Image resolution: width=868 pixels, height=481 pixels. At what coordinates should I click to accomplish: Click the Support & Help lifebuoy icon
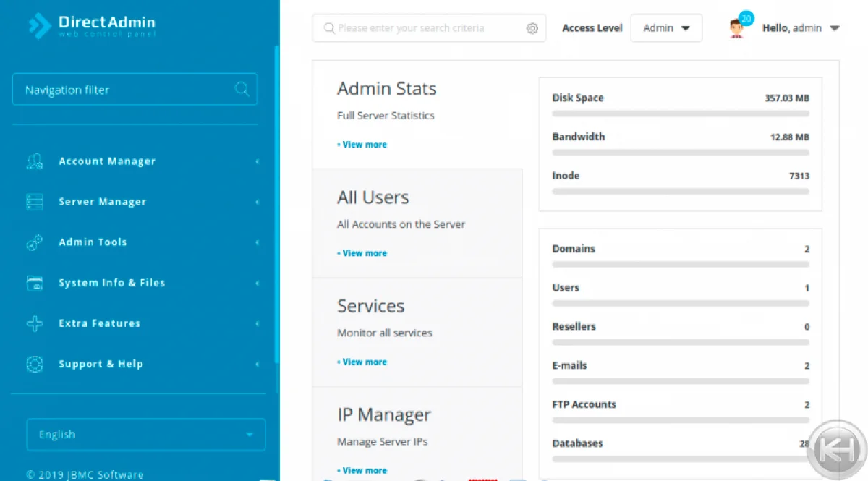35,364
